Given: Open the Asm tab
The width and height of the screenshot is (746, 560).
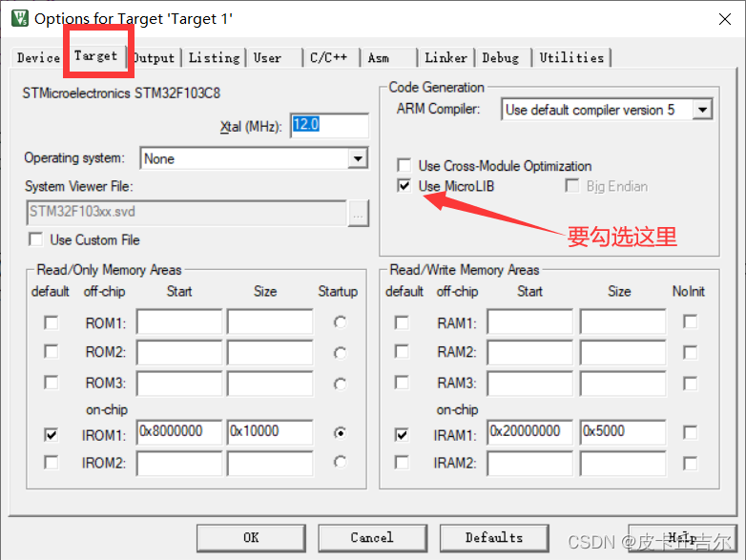Looking at the screenshot, I should coord(388,58).
